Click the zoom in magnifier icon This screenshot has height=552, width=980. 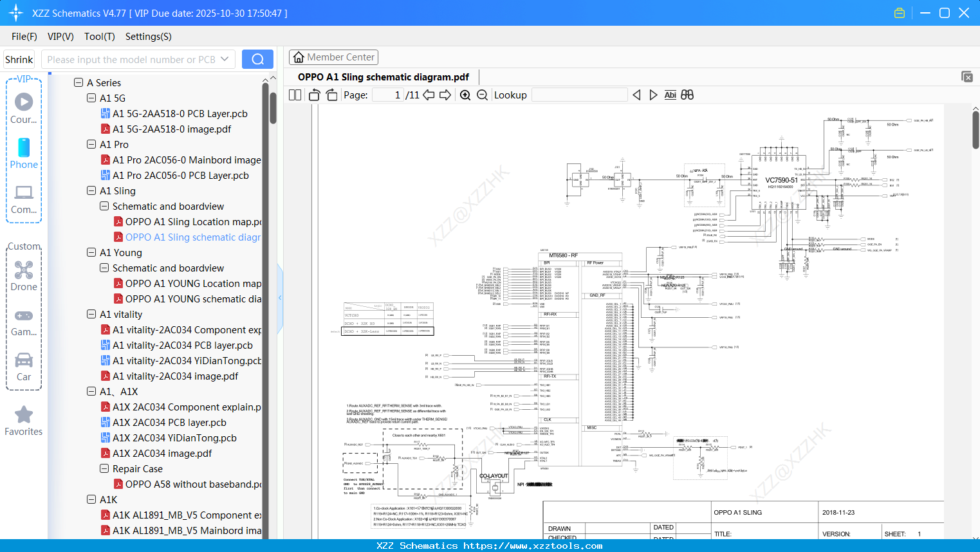point(465,95)
